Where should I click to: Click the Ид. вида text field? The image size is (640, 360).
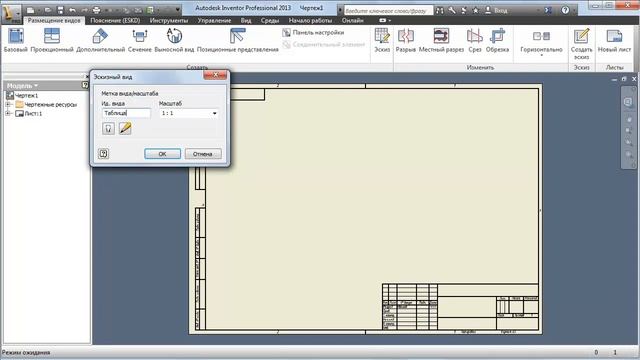coord(126,113)
